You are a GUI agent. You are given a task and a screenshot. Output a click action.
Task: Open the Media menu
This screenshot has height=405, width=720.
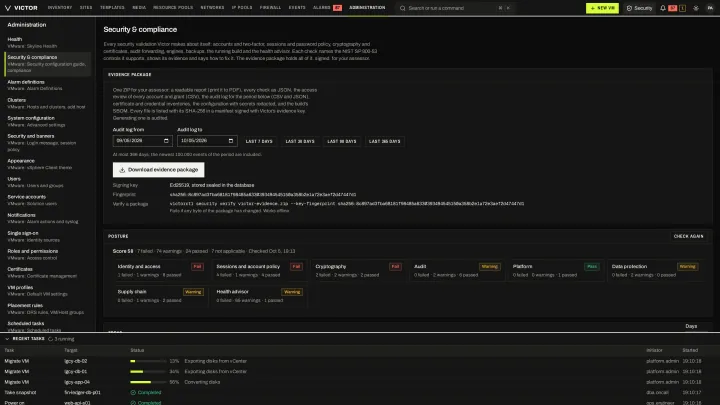[x=139, y=8]
